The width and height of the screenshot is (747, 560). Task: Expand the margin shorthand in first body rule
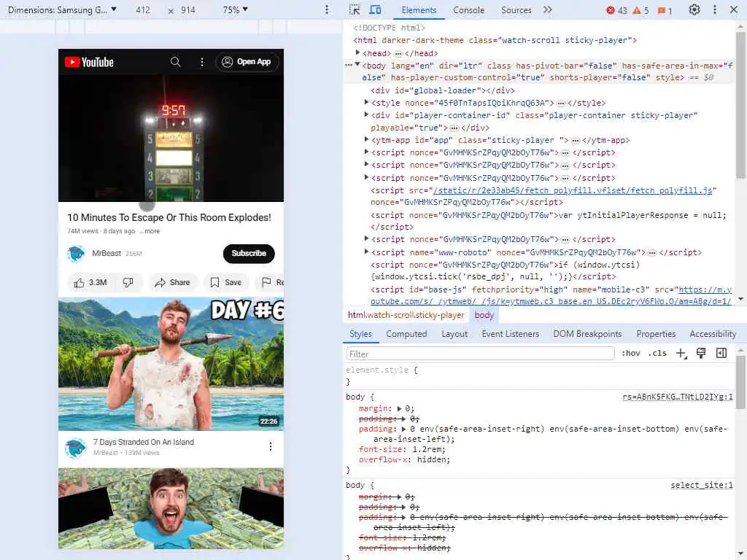399,408
